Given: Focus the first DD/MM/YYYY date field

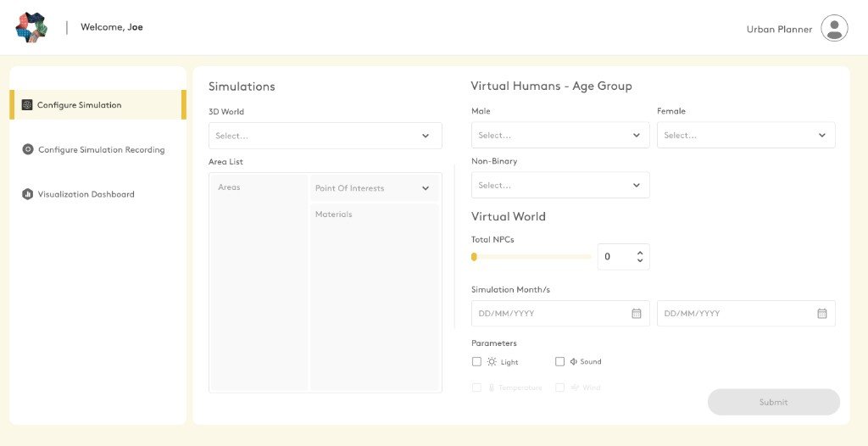Looking at the screenshot, I should tap(560, 314).
